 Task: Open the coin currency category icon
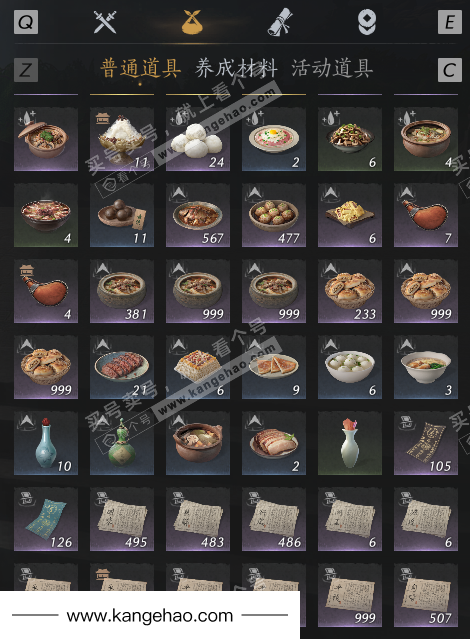[x=367, y=22]
